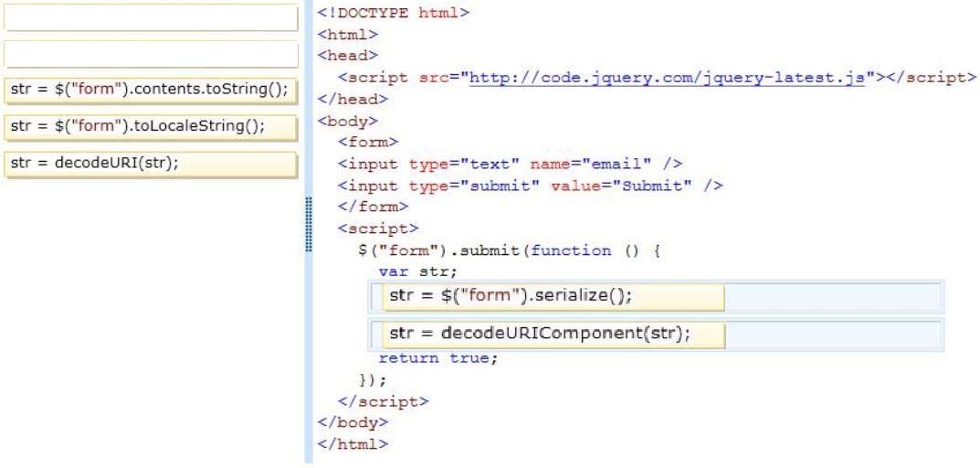Click empty area right of serialize() snippet

tap(831, 297)
